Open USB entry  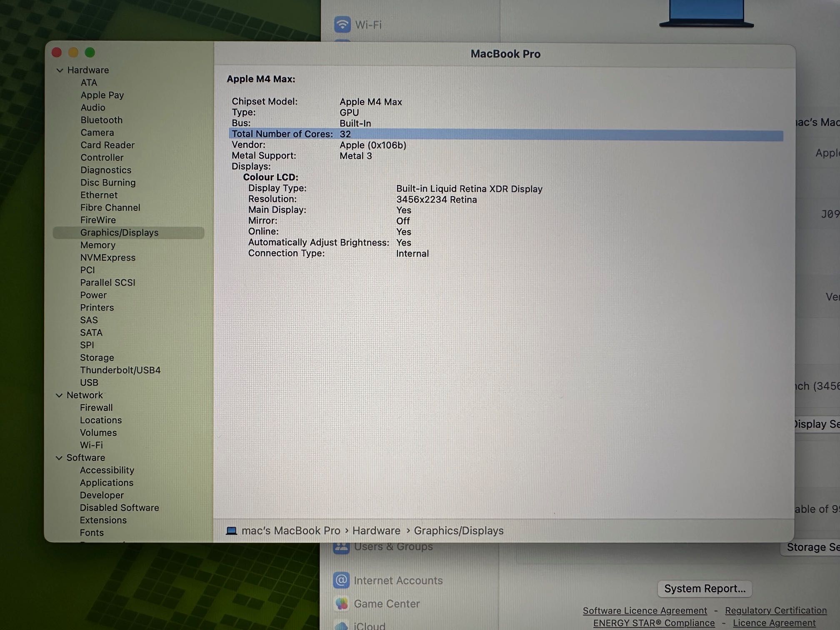tap(89, 382)
